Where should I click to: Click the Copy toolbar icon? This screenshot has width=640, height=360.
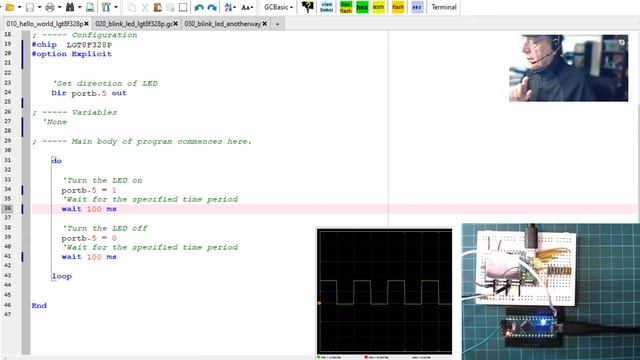(x=131, y=7)
